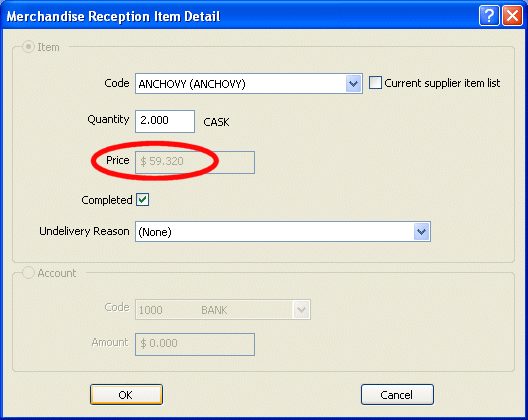
Task: Select the ANCHOVY (ANCHOVY) code field
Action: click(249, 84)
